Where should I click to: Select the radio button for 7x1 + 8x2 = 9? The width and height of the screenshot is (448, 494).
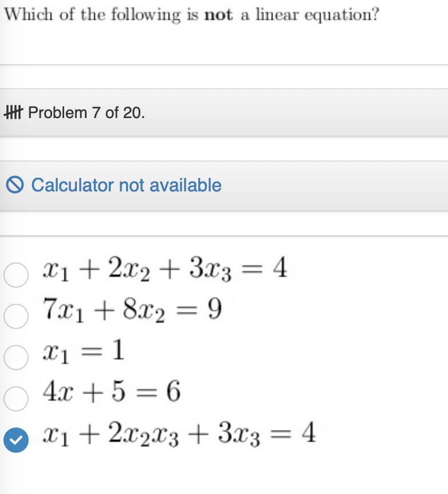16,316
